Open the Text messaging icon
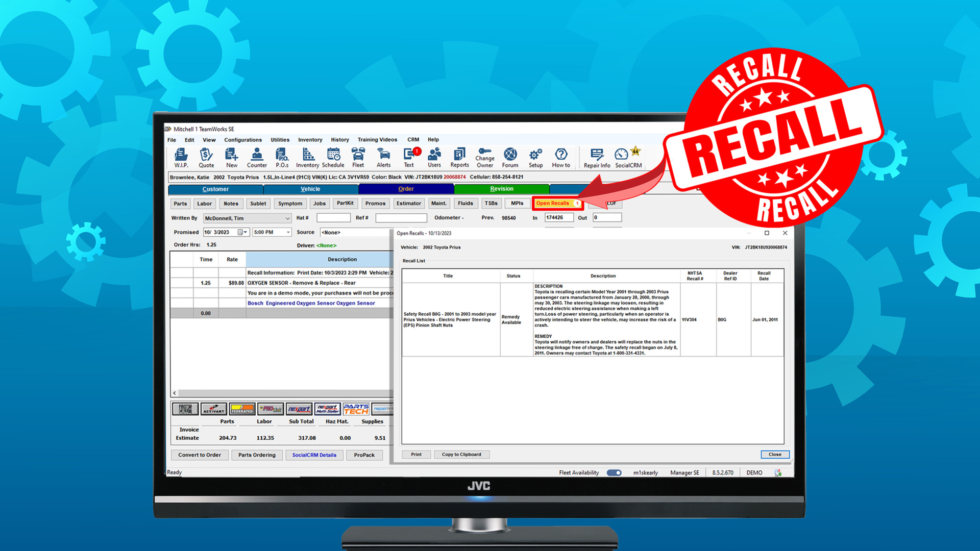The width and height of the screenshot is (980, 551). (409, 158)
